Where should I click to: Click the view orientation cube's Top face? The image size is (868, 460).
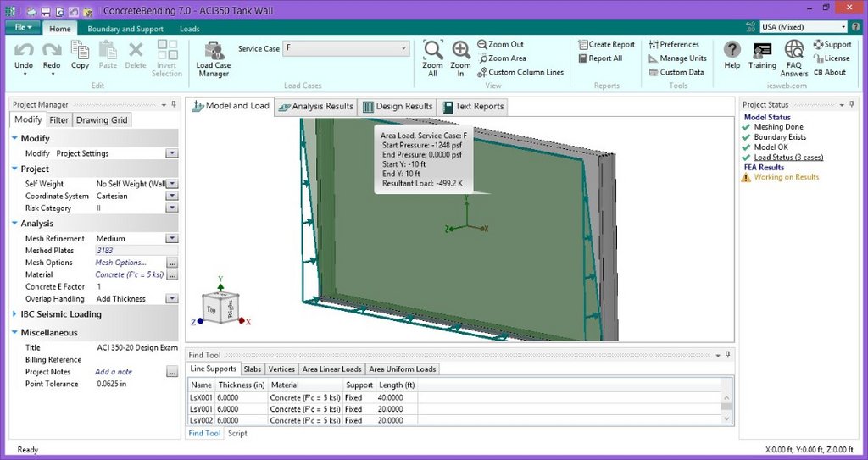211,309
